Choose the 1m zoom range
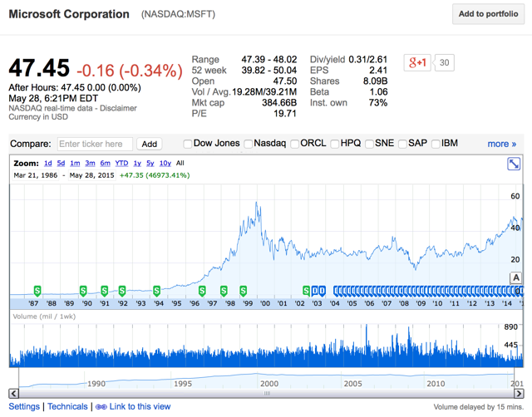532x417 pixels. (75, 164)
